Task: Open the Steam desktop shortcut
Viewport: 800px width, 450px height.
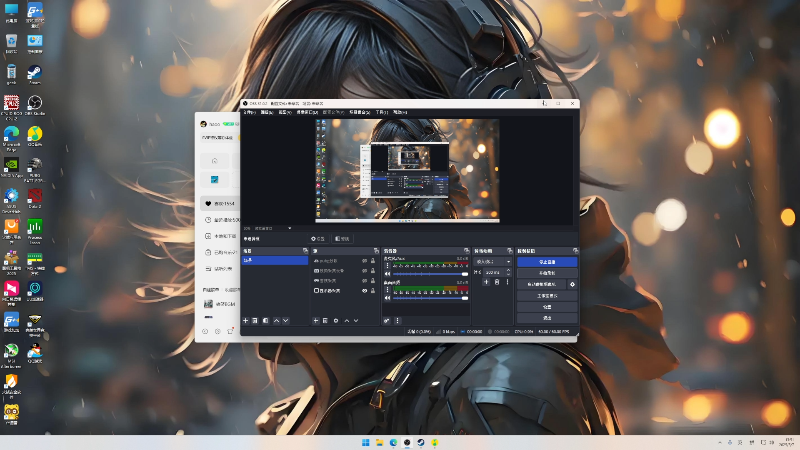Action: pyautogui.click(x=35, y=74)
